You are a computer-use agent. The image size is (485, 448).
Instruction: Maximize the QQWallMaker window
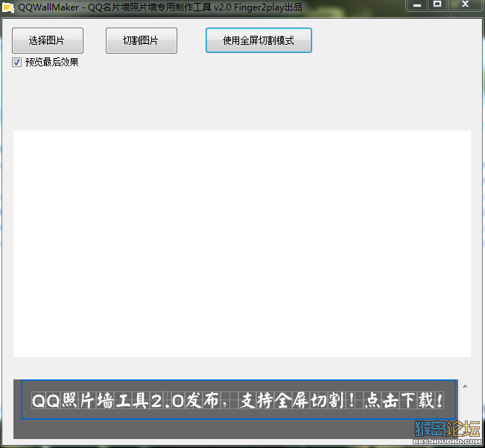[437, 4]
